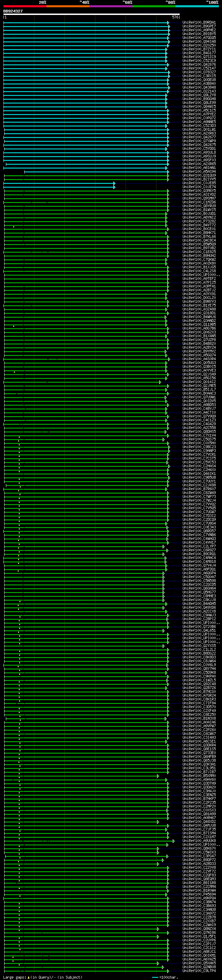222x980 pixels.
Task: Select the label UniRef100_Q119B5
Action: click(x=199, y=324)
